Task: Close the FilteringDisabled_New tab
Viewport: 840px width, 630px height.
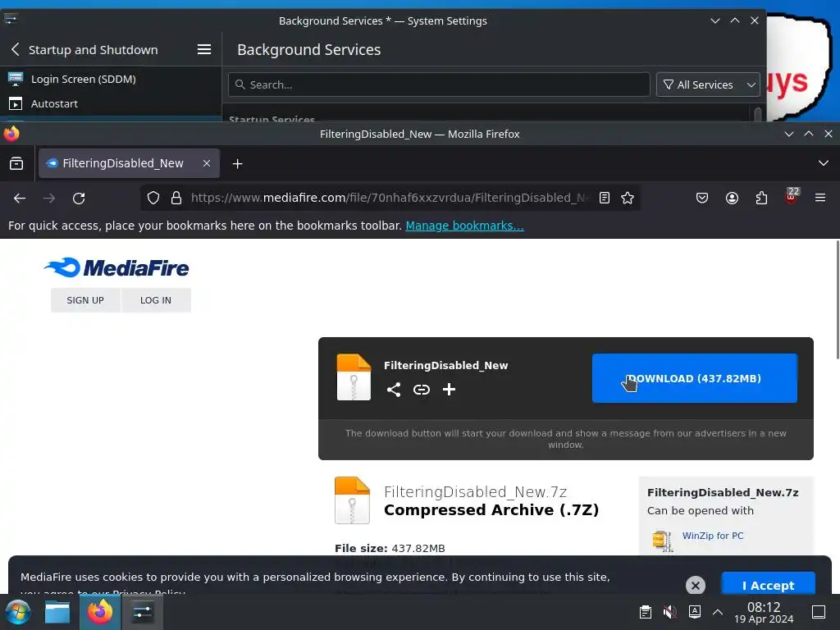Action: 207,163
